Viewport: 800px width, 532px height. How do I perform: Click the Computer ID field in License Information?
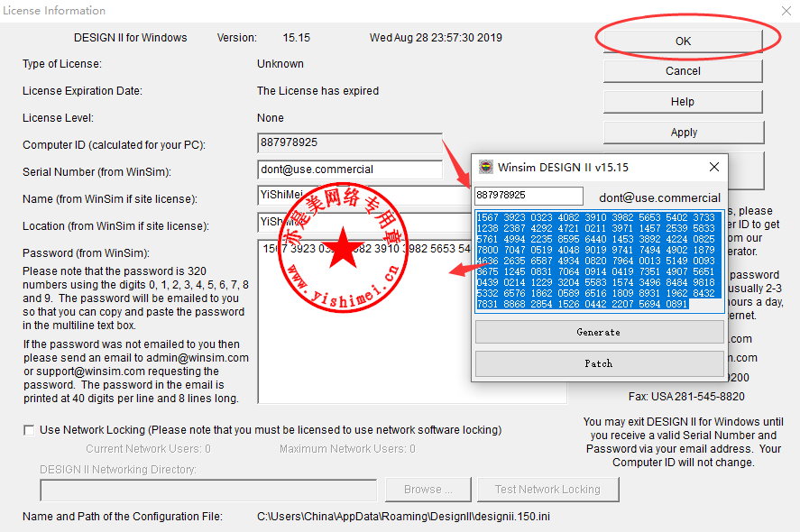(x=350, y=142)
